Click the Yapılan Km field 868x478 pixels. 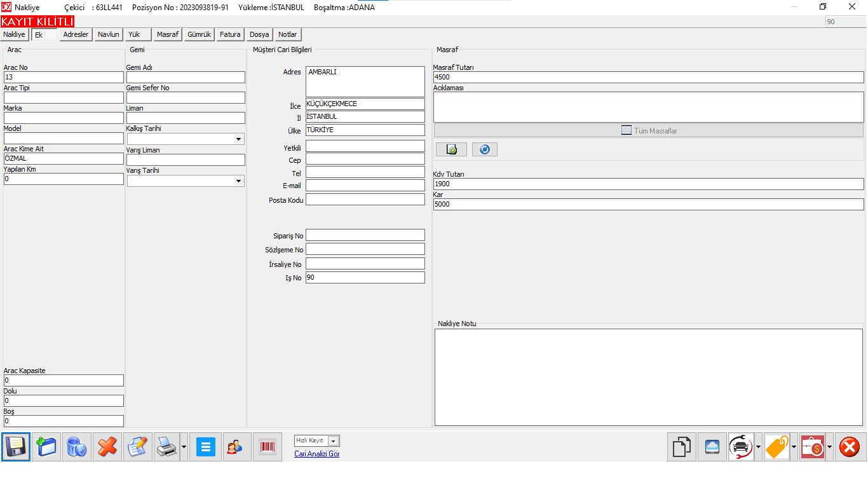[x=64, y=179]
